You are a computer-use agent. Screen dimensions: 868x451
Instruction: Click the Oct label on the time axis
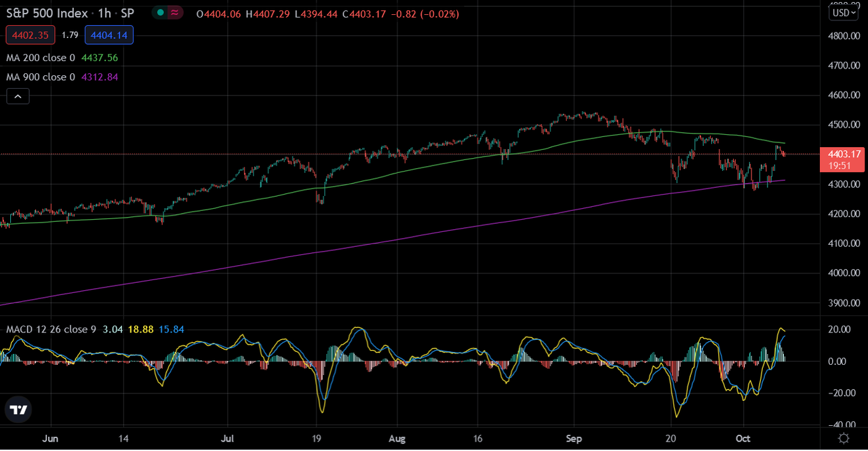743,439
